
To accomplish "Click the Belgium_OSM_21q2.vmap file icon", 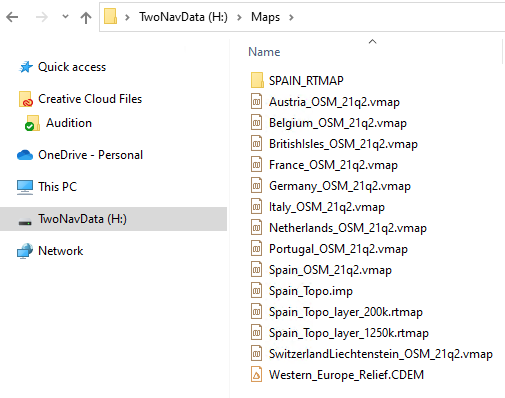I will coord(256,122).
